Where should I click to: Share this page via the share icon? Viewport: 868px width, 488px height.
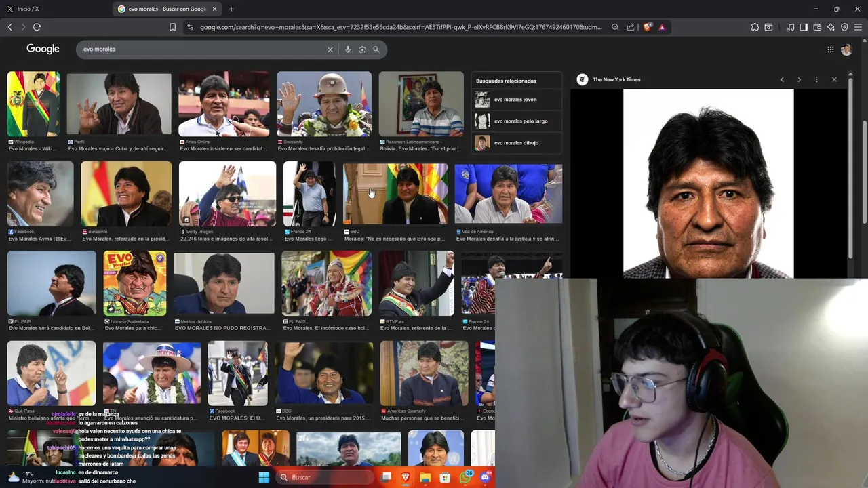(x=631, y=27)
